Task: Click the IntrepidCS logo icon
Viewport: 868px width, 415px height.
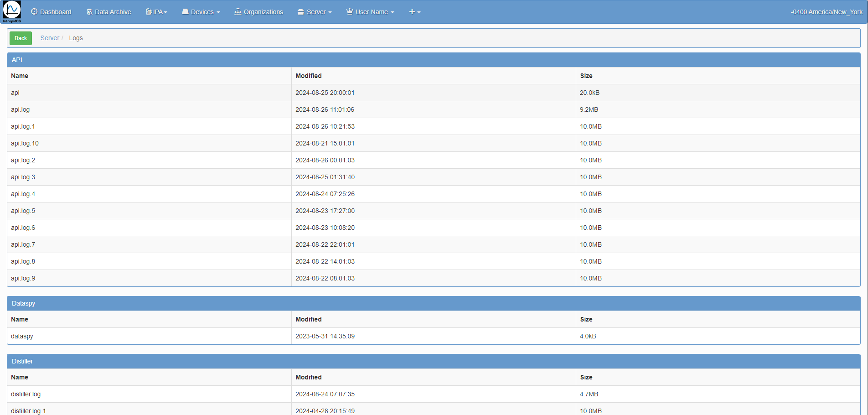Action: (x=12, y=11)
